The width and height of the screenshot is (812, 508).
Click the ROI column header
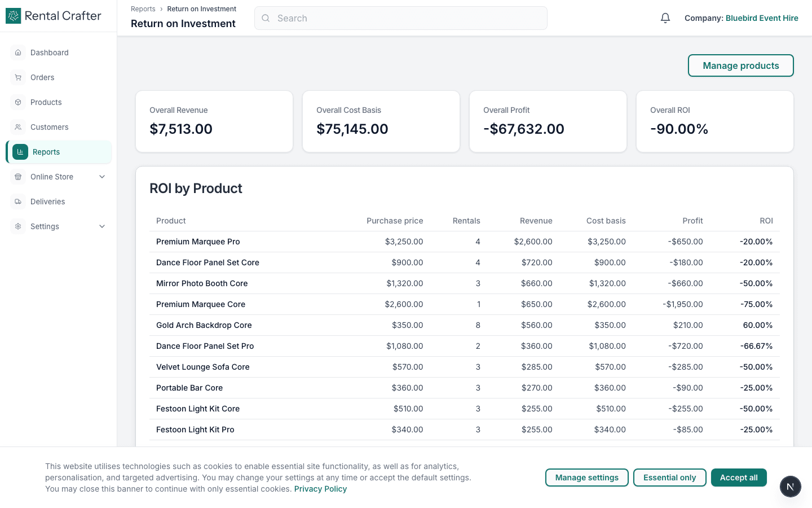[x=766, y=221]
